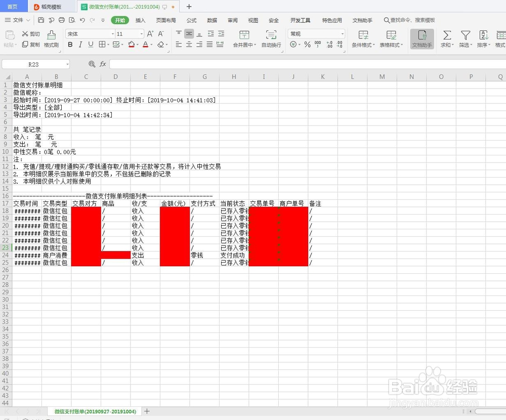Viewport: 506px width, 420px height.
Task: Open the font name dropdown 宋体
Action: (x=113, y=34)
